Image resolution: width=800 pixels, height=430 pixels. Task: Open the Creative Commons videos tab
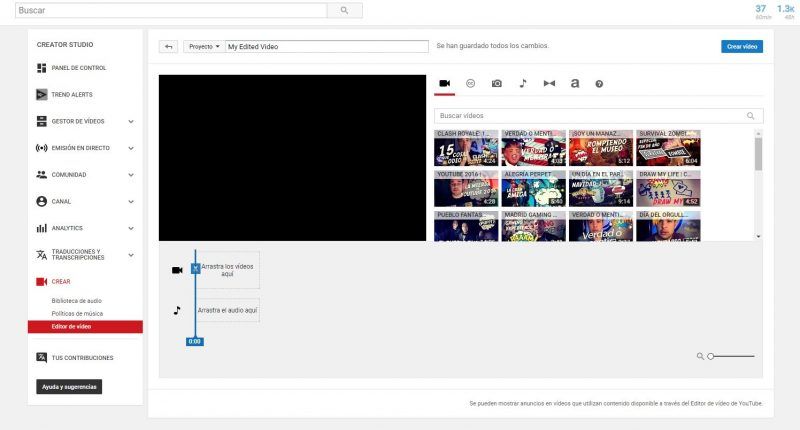471,84
